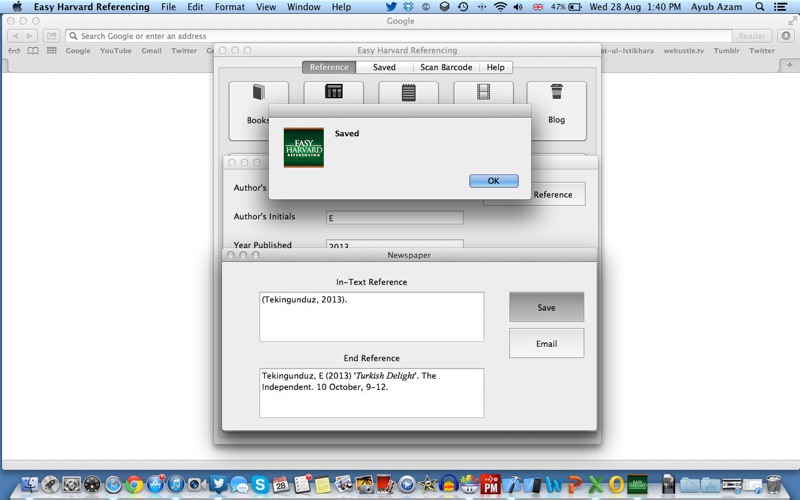
Task: Click the battery 47% indicator
Action: 566,7
